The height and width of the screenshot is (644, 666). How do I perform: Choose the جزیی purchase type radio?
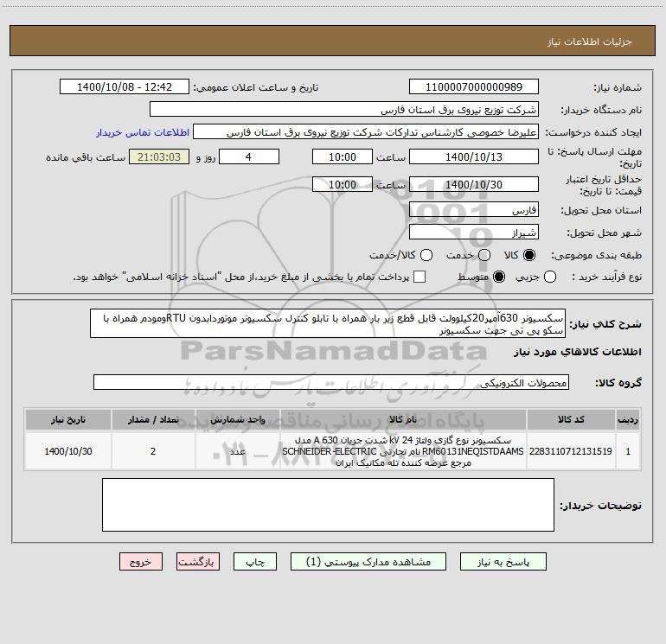click(x=550, y=277)
